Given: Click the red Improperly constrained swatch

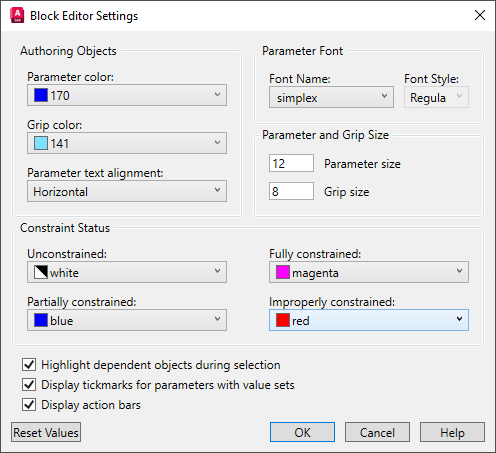Looking at the screenshot, I should [283, 320].
